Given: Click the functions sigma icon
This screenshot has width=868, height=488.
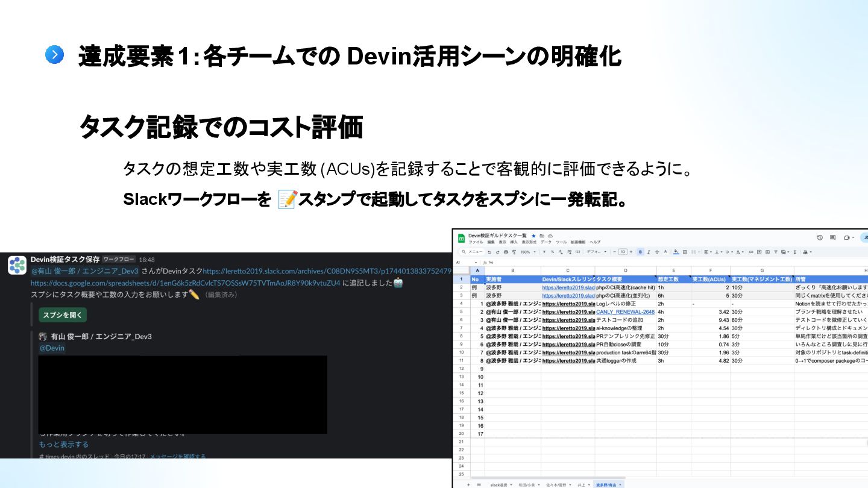Looking at the screenshot, I should pyautogui.click(x=794, y=252).
